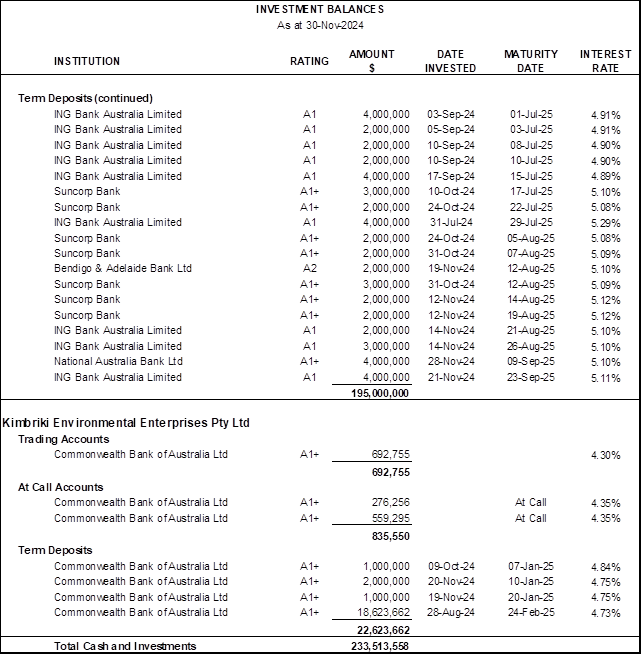Click maturity date 14-Aug-25
Screen dimensions: 642x655
531,300
